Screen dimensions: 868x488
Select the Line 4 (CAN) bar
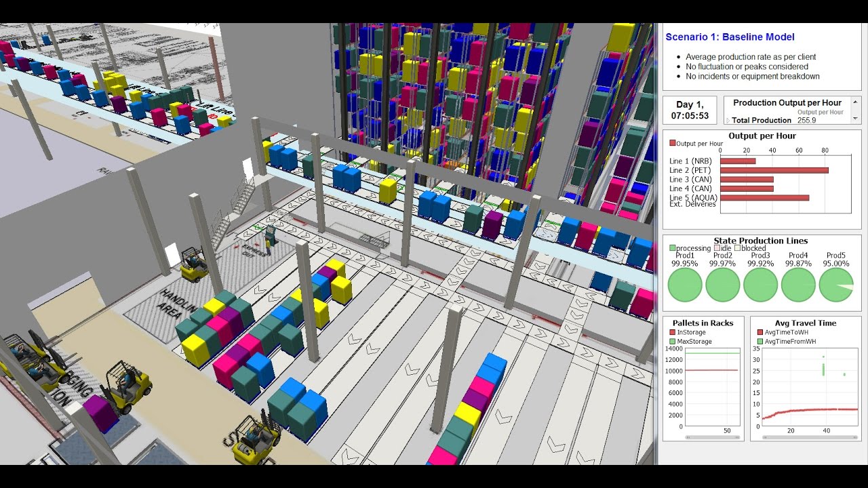pos(747,188)
